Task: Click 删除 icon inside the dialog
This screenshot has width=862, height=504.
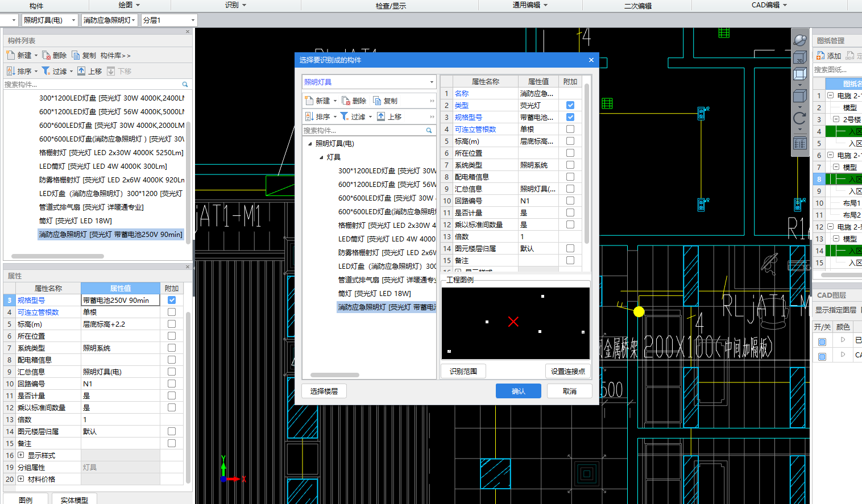Action: click(x=346, y=101)
